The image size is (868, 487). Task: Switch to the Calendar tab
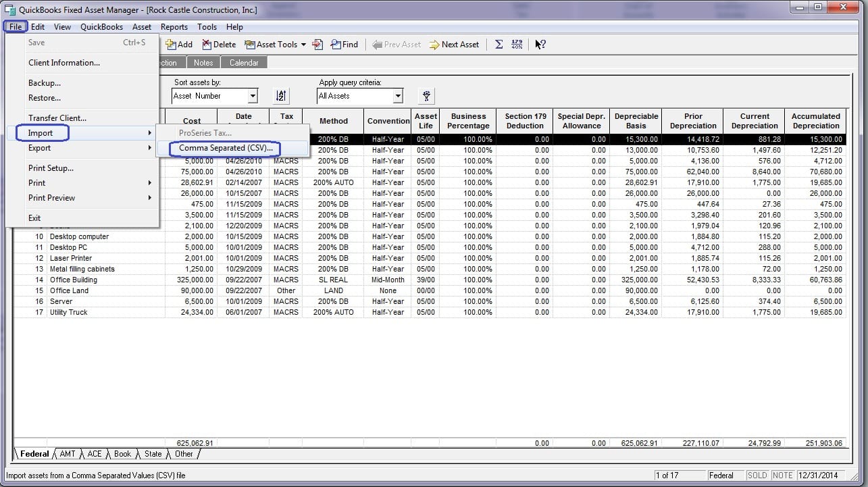(x=244, y=63)
